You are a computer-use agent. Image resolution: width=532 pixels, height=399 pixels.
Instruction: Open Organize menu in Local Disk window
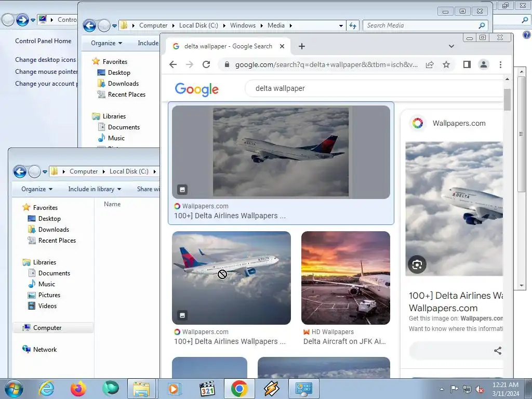pos(37,189)
